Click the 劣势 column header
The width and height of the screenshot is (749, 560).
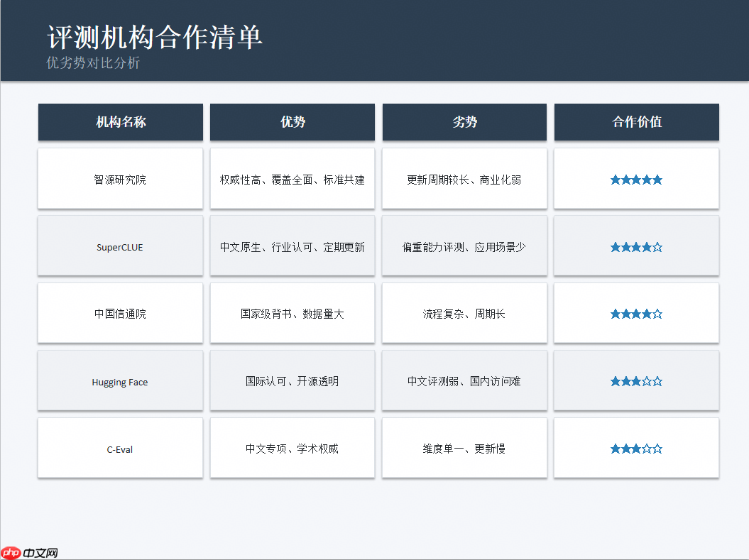coord(464,122)
